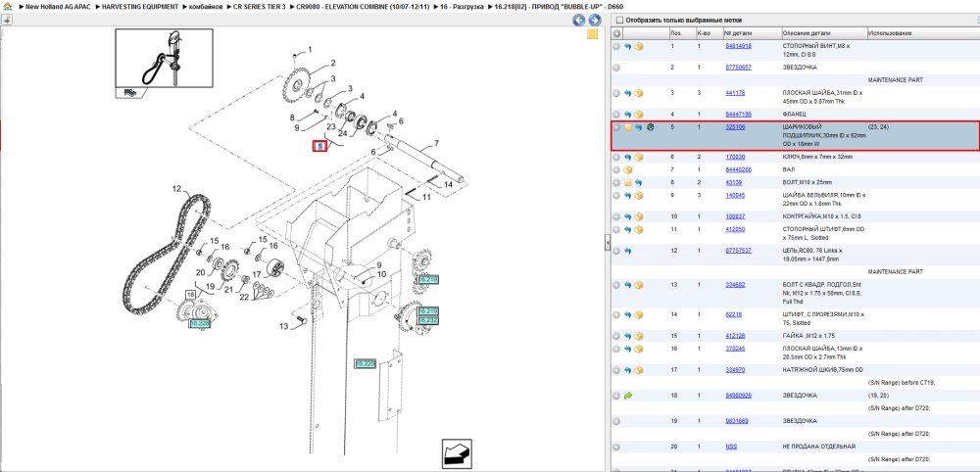Click blue arrow icon in row 84814918
980x472 pixels.
627,47
